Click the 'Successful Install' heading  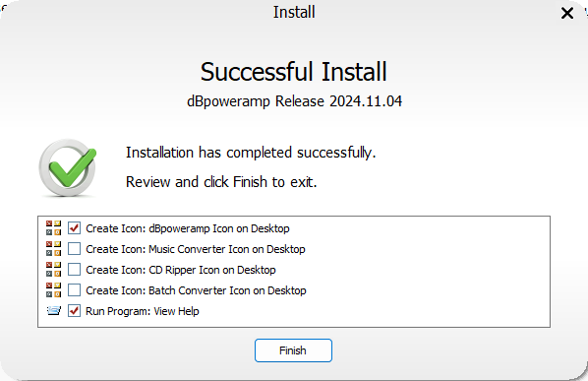[294, 72]
